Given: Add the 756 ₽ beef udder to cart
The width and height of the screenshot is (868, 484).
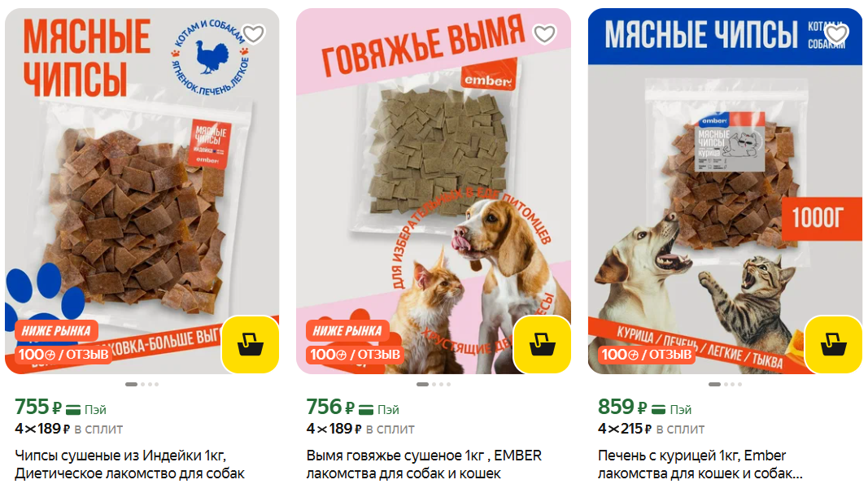Looking at the screenshot, I should (542, 344).
